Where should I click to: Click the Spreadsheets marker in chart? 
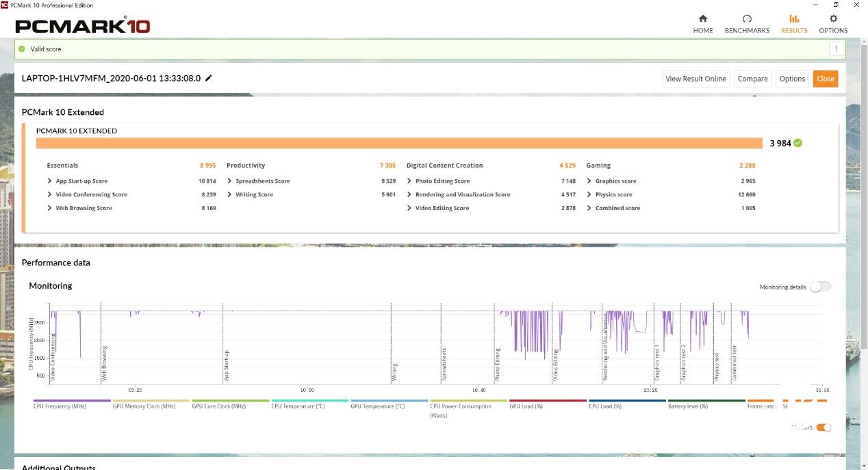pyautogui.click(x=444, y=365)
